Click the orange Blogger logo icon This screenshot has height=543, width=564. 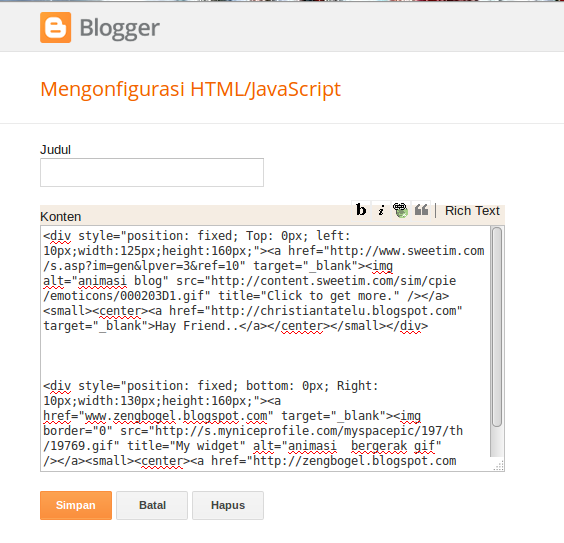tap(55, 27)
